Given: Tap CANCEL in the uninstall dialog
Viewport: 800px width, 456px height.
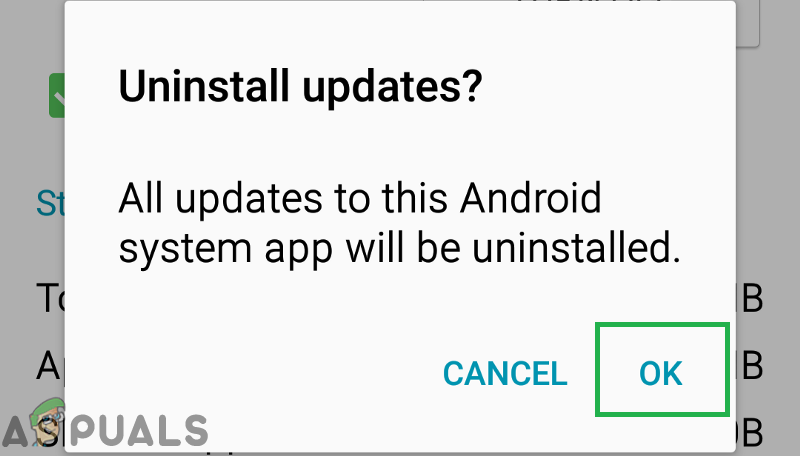Looking at the screenshot, I should [505, 373].
